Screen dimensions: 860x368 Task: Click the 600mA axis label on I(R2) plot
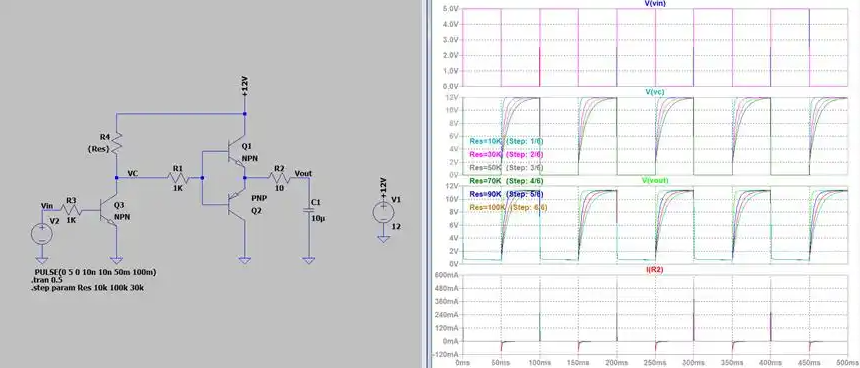[x=448, y=275]
